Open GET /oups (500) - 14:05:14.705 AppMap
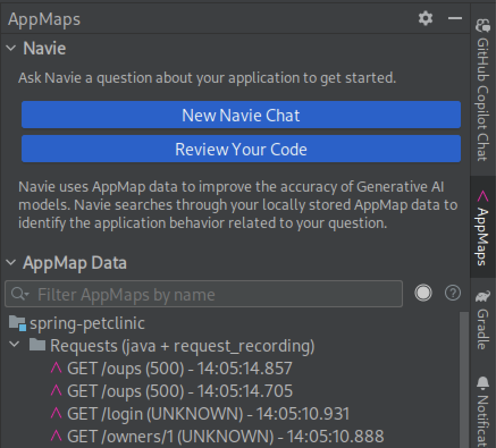Viewport: 496px width, 448px height. (x=180, y=391)
